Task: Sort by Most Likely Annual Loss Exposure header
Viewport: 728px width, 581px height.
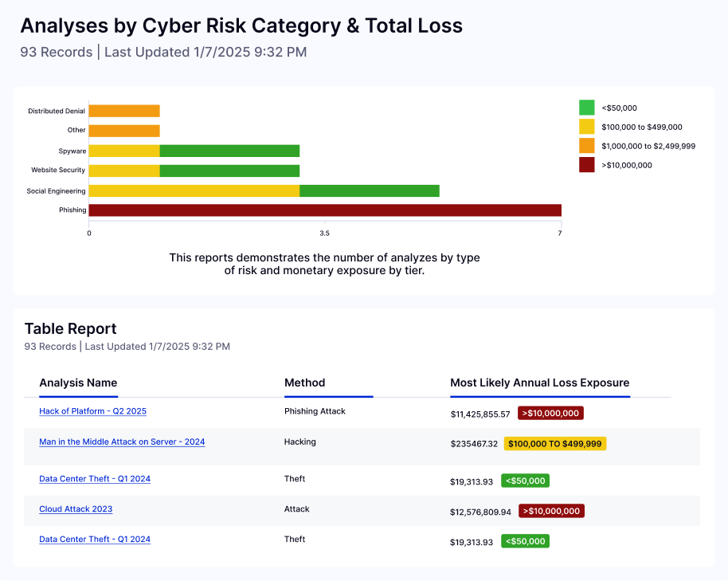Action: 540,383
